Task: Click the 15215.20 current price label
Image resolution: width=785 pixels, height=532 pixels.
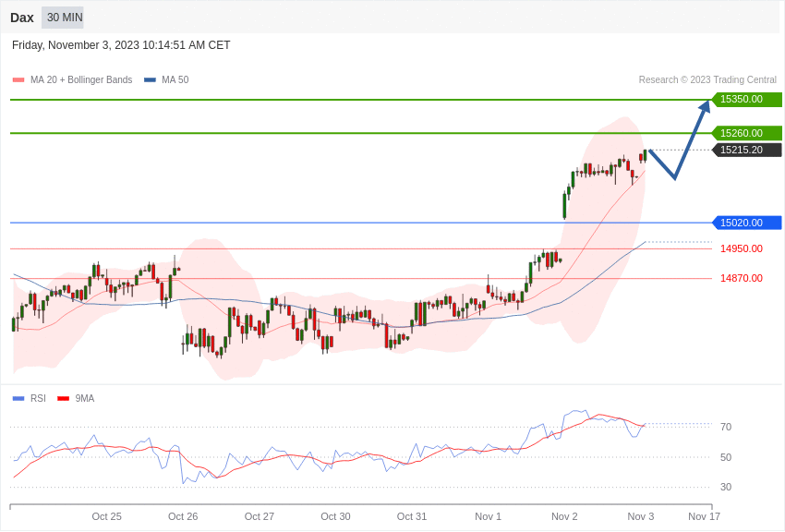Action: click(x=746, y=150)
